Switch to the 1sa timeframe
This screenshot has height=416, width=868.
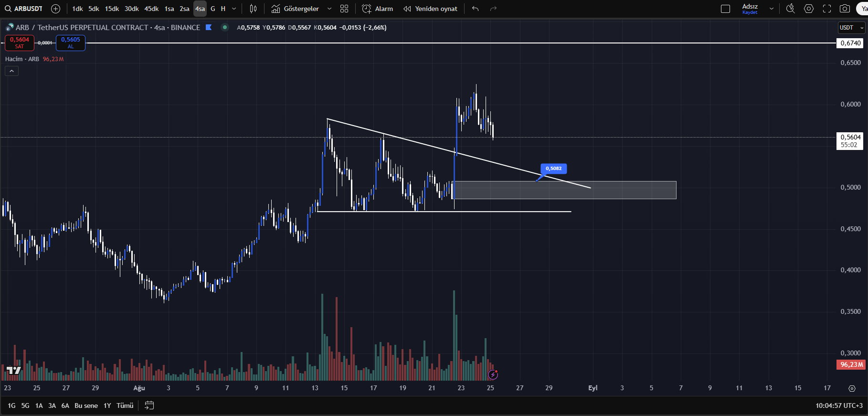click(x=169, y=9)
